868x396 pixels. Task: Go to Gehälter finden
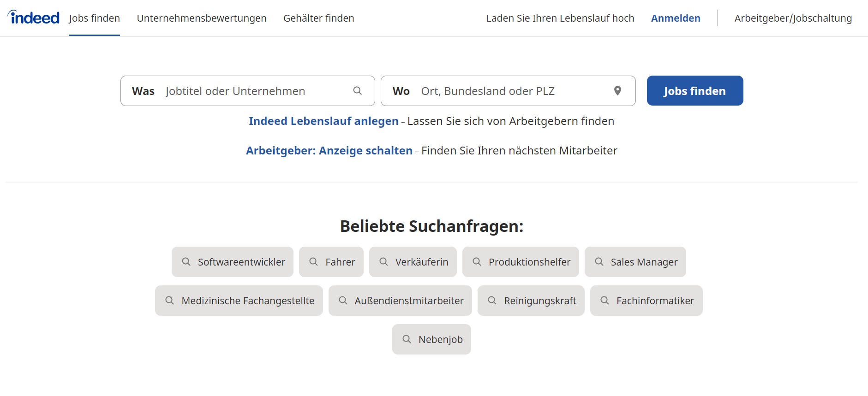[x=319, y=18]
